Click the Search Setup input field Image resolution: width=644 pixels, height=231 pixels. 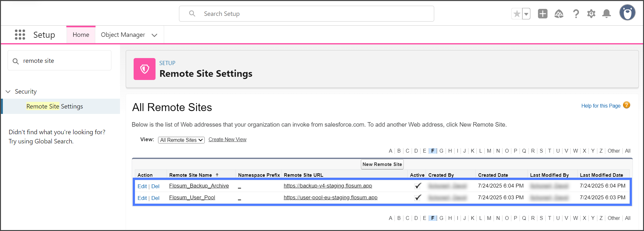pos(306,14)
